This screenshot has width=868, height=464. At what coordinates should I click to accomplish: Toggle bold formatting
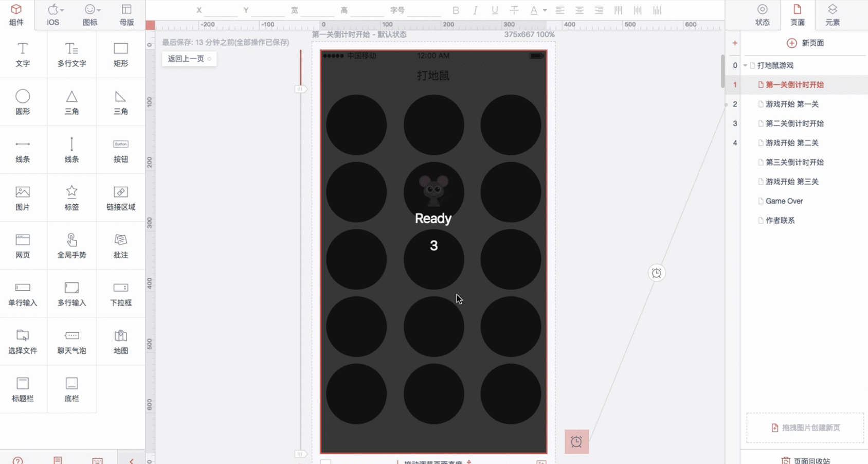pos(456,10)
